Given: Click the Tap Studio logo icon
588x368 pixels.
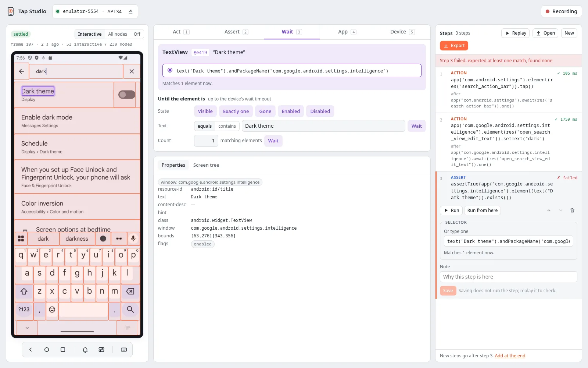Looking at the screenshot, I should click(11, 11).
